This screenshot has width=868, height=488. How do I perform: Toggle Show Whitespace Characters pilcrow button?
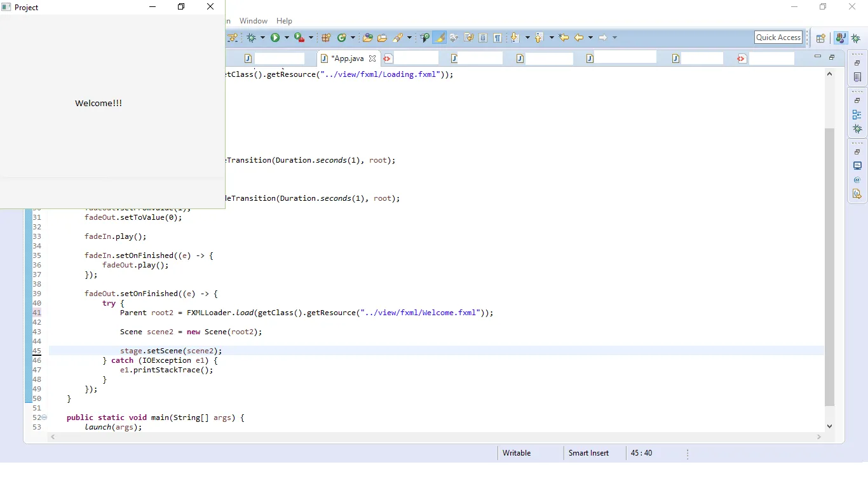(498, 37)
